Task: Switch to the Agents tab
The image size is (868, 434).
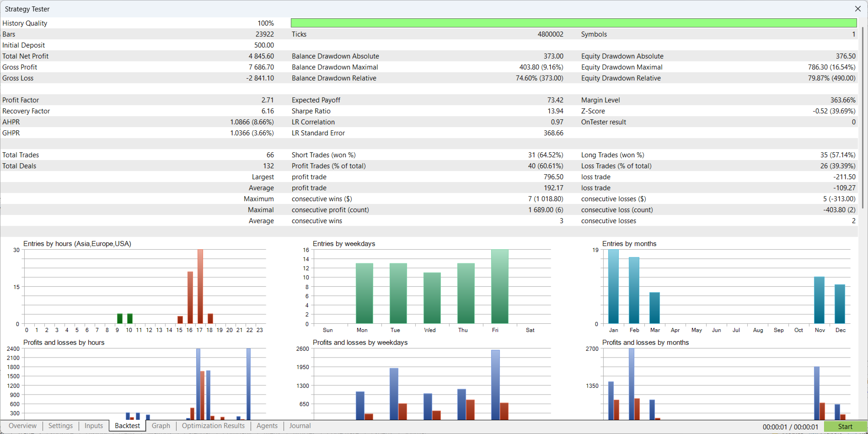Action: (x=267, y=426)
